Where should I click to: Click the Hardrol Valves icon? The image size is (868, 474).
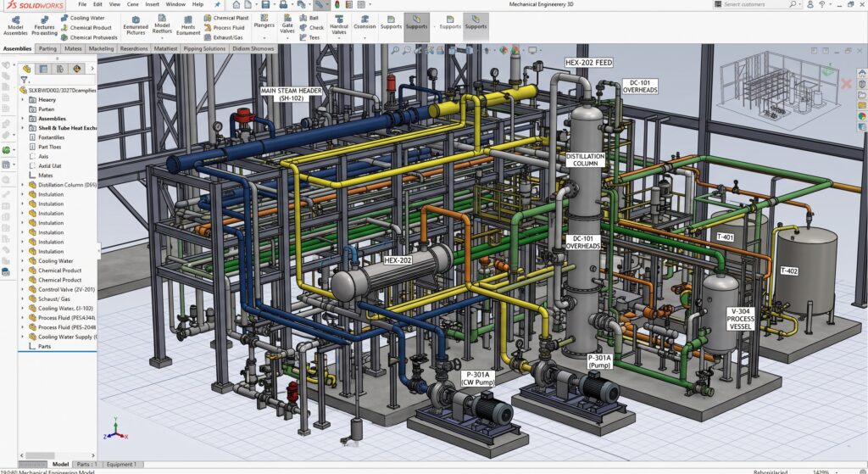(x=339, y=25)
